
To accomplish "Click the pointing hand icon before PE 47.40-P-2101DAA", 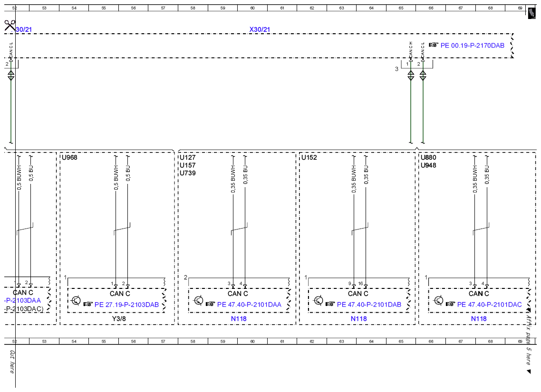I will click(x=211, y=304).
